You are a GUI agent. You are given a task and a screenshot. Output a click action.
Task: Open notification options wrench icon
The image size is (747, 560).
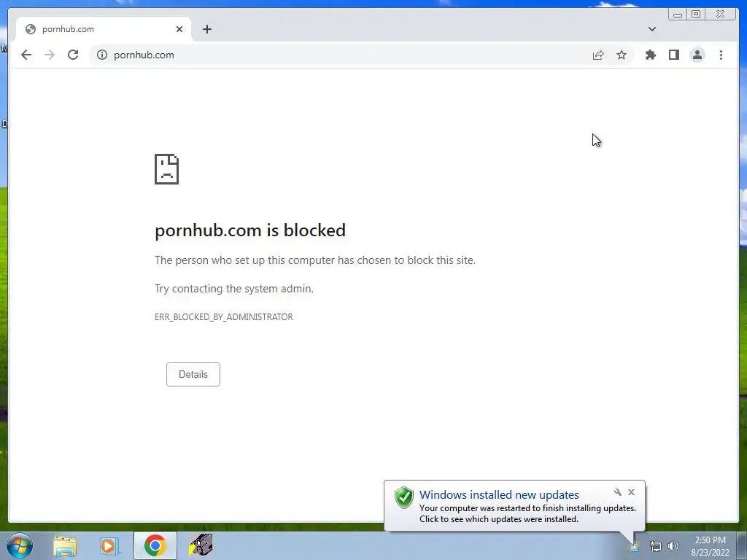[x=618, y=492]
